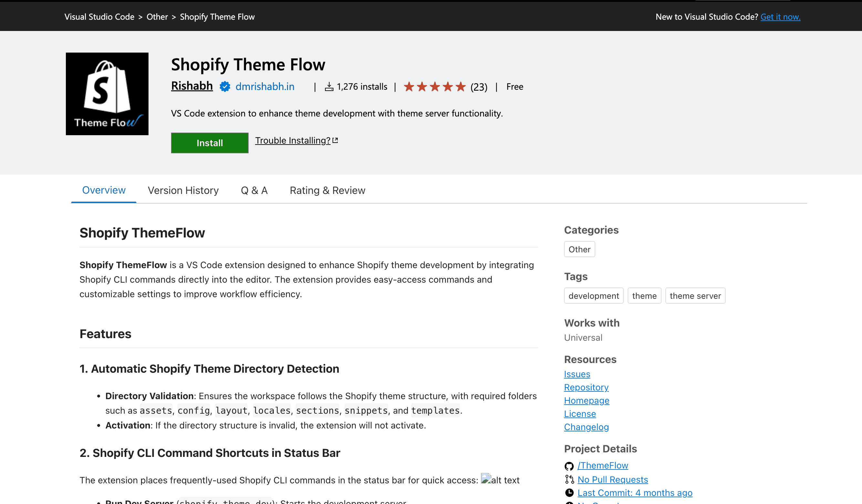862x504 pixels.
Task: Open the Repository resource link
Action: pos(586,388)
